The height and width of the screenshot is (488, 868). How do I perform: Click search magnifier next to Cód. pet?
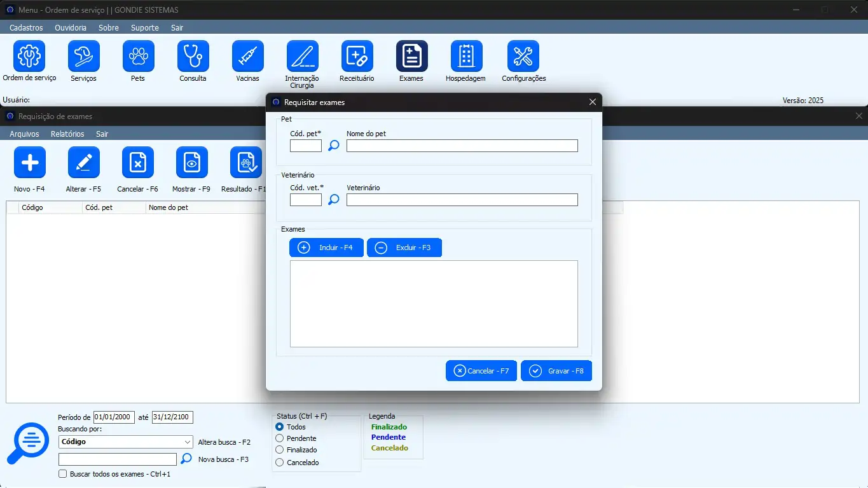coord(333,146)
